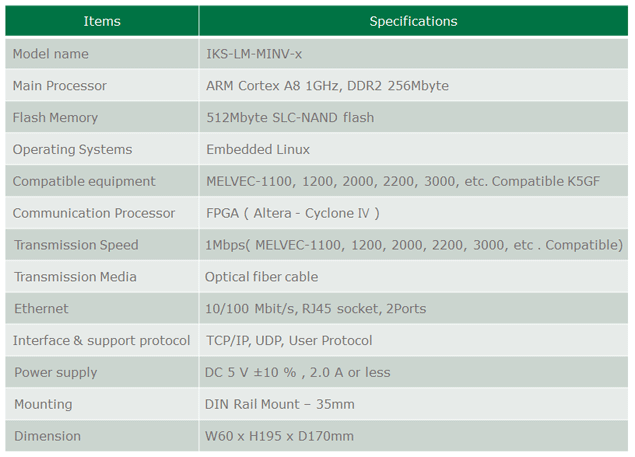Screen dimensions: 635x457
Task: Click the TCP/IP, UDP, User Protocol text
Action: 289,341
